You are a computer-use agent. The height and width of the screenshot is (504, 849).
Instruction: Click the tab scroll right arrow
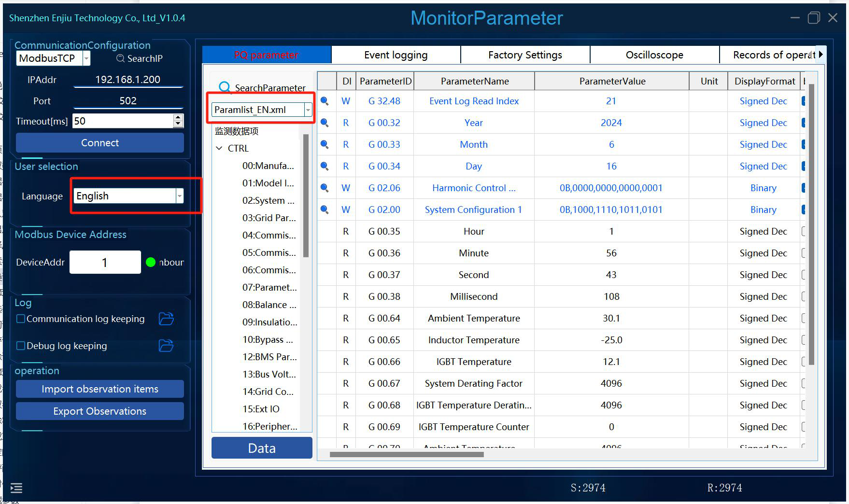(x=821, y=55)
